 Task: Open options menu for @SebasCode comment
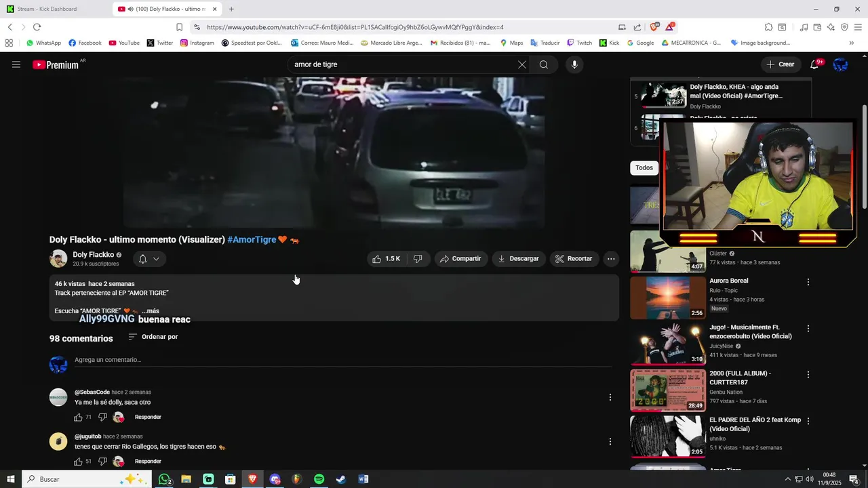610,397
